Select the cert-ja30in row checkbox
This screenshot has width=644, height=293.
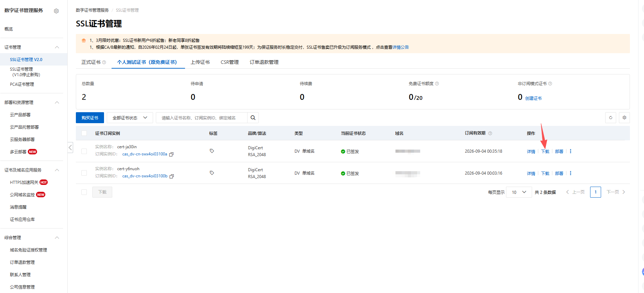click(x=84, y=151)
